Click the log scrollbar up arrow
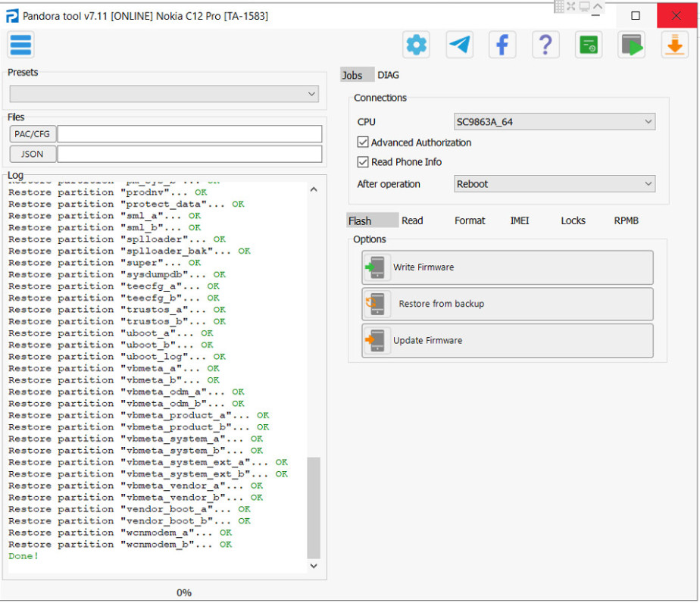 coord(314,189)
